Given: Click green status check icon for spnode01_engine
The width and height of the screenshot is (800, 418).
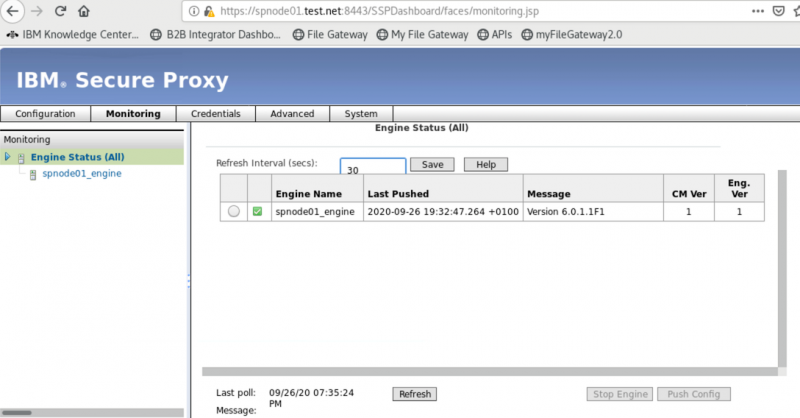Looking at the screenshot, I should [258, 211].
